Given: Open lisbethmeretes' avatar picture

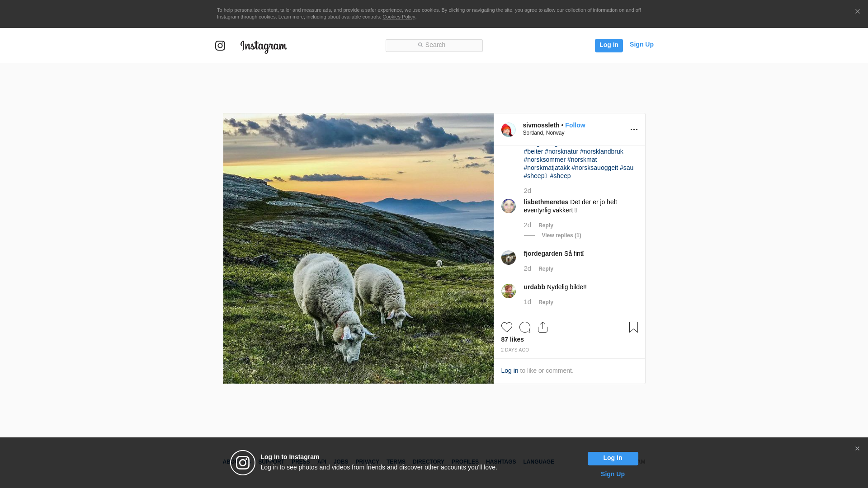Looking at the screenshot, I should (x=508, y=206).
